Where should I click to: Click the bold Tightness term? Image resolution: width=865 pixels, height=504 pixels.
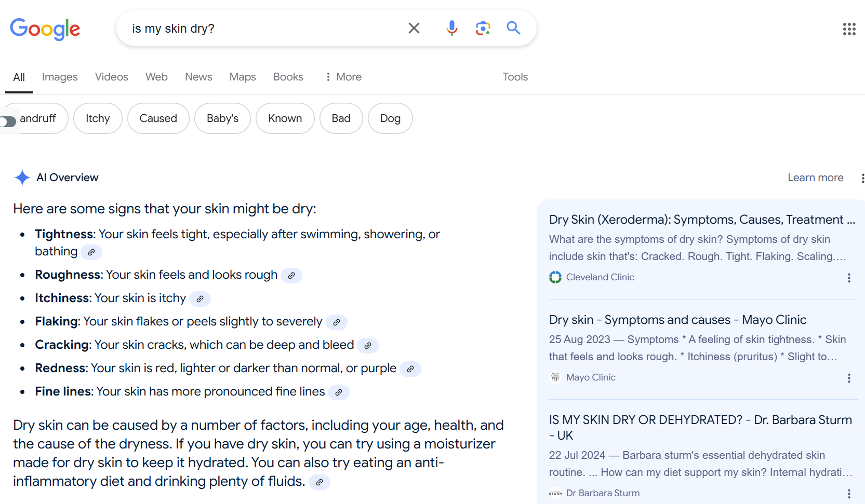point(64,234)
